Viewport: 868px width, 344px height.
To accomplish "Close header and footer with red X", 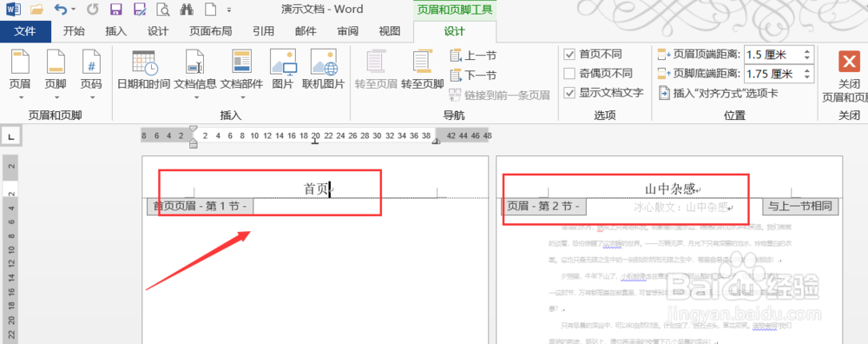I will coord(849,62).
